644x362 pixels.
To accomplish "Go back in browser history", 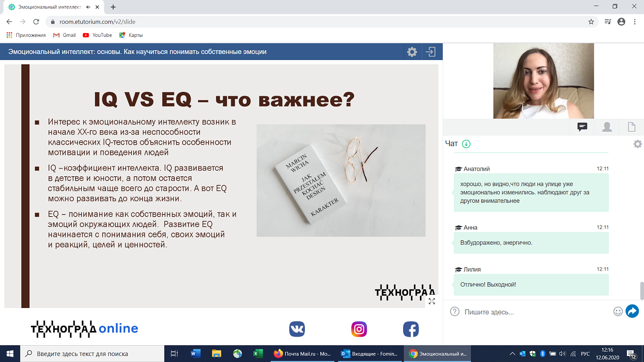I will 9,21.
